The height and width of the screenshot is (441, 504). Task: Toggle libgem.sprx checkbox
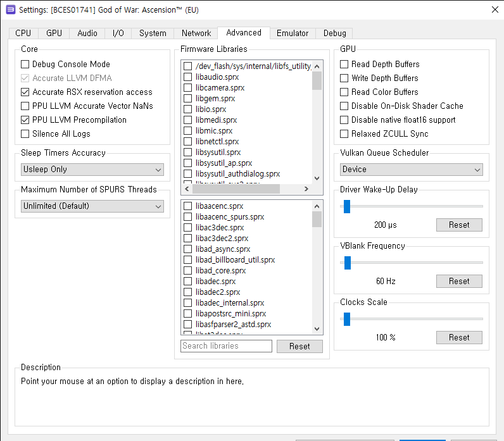(x=187, y=99)
